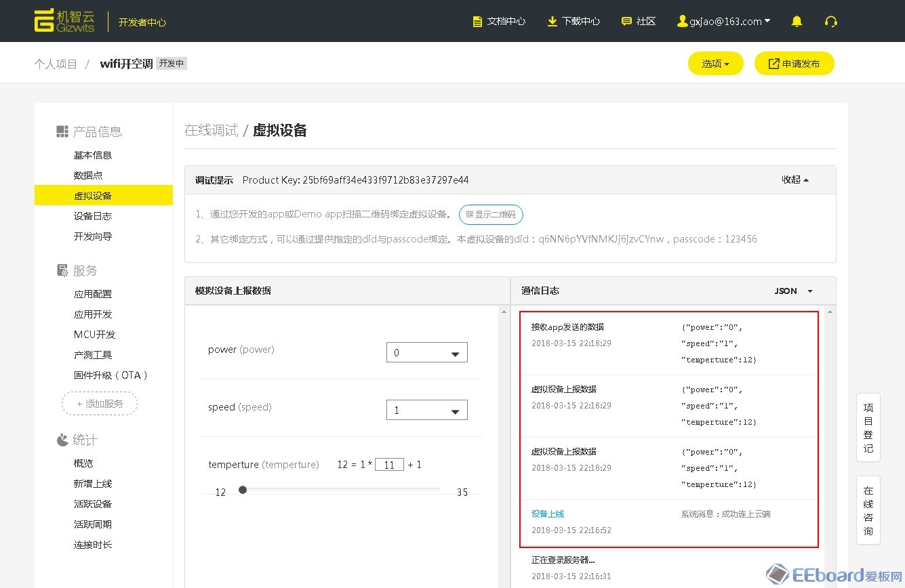Open 设备日志 in the sidebar
The width and height of the screenshot is (905, 588).
click(93, 216)
